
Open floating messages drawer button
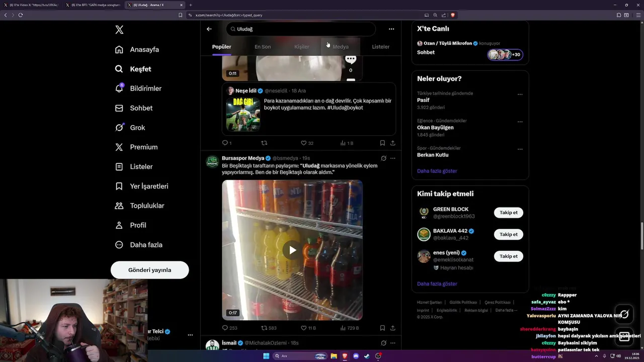pos(624,337)
